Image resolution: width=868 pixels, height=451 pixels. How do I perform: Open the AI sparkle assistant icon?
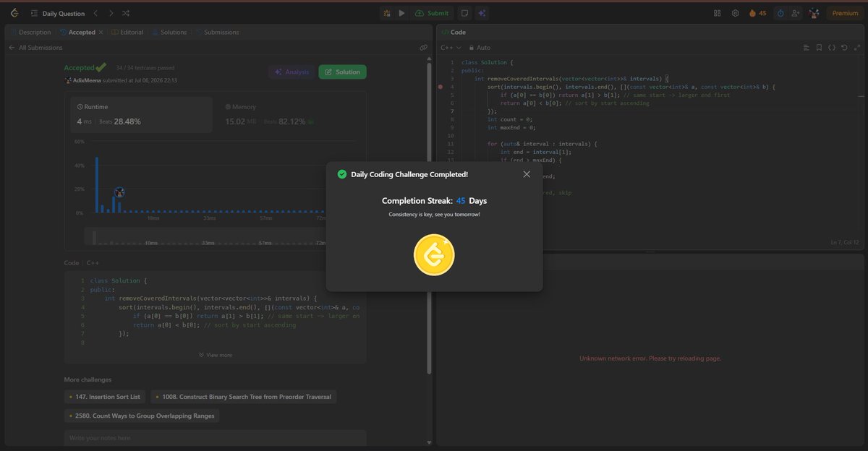[x=482, y=13]
